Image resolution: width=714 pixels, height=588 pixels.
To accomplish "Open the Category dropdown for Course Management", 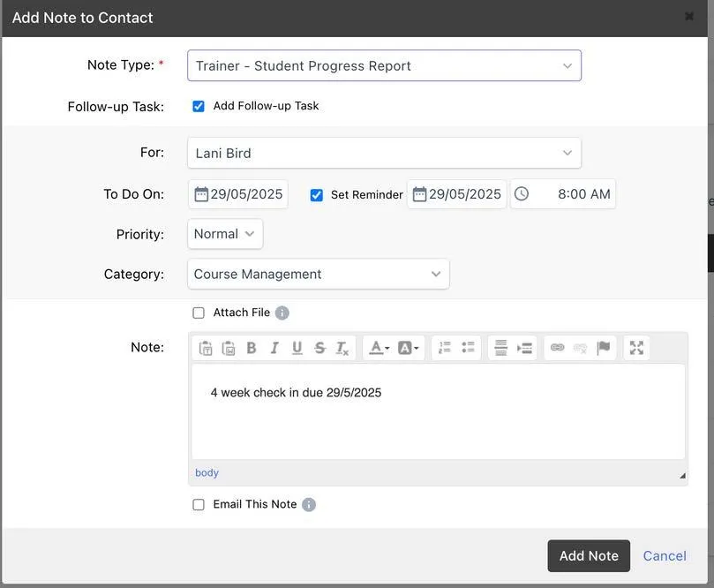I will [318, 274].
